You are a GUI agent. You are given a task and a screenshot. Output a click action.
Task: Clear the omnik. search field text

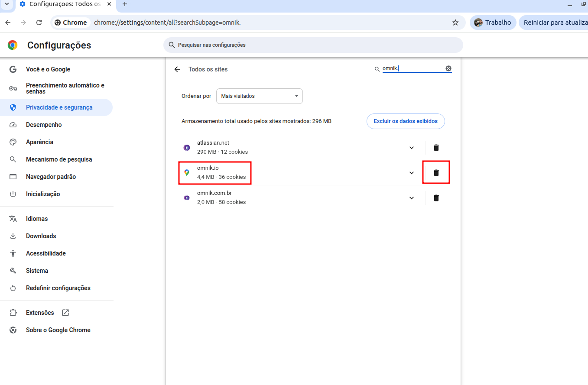click(448, 68)
